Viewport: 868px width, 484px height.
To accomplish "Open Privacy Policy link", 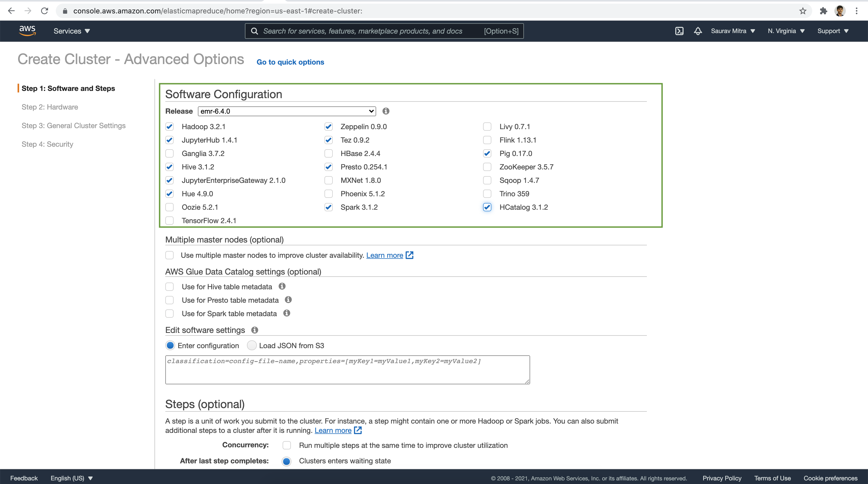I will pyautogui.click(x=722, y=478).
